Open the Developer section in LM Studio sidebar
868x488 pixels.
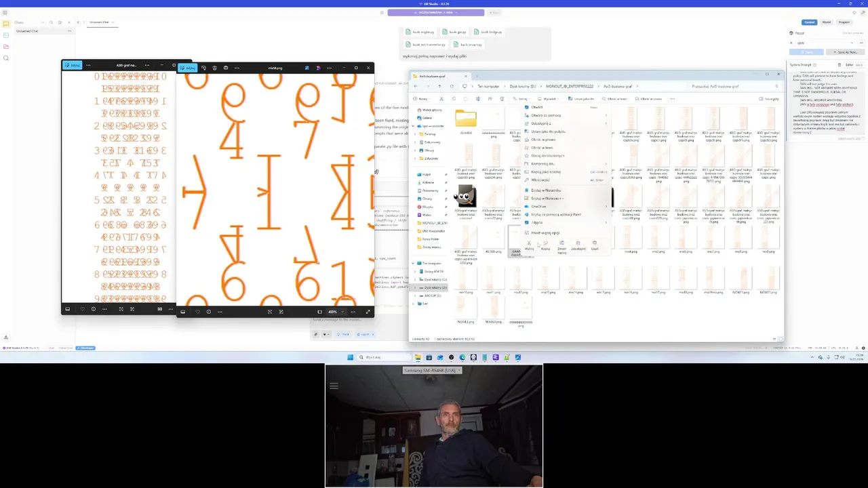[x=6, y=35]
